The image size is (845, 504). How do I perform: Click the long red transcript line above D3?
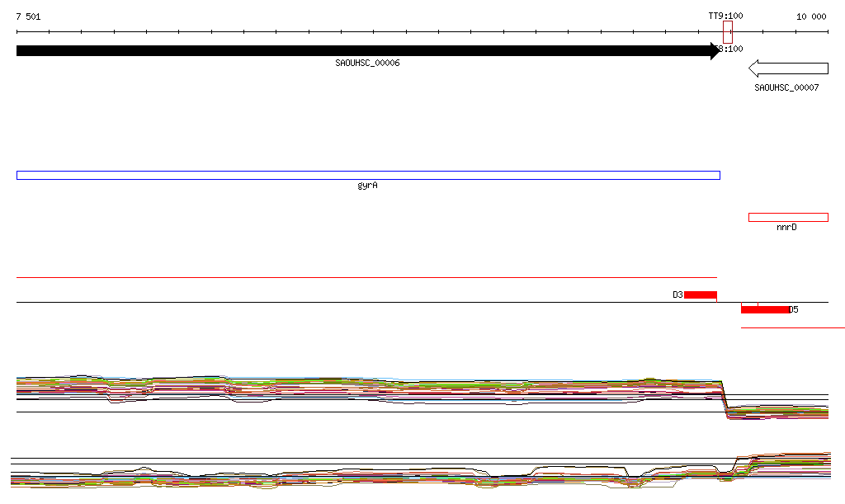click(x=363, y=278)
